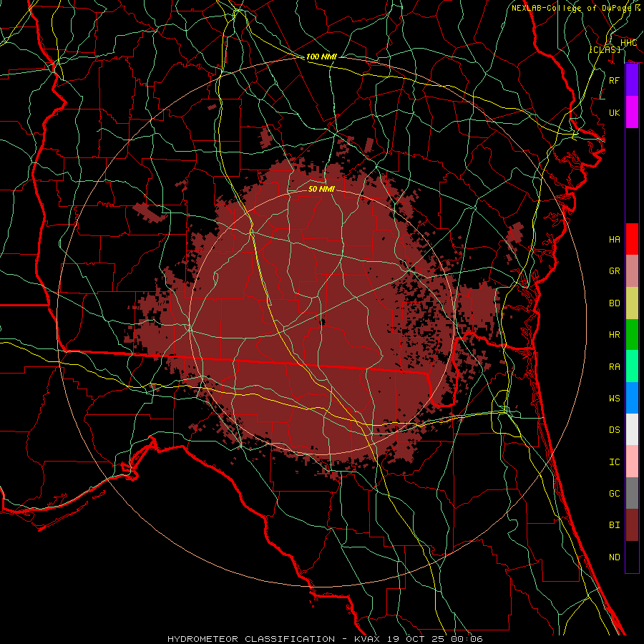The image size is (644, 644).
Task: Click the WS legend label
Action: 615,399
